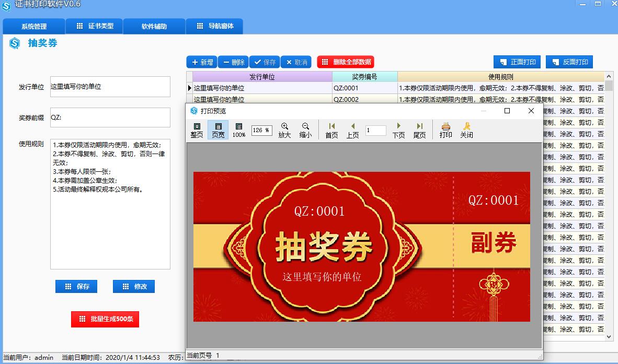Screen dimensions: 618x364
Task: Maximize the 打印预览 window
Action: click(x=507, y=111)
